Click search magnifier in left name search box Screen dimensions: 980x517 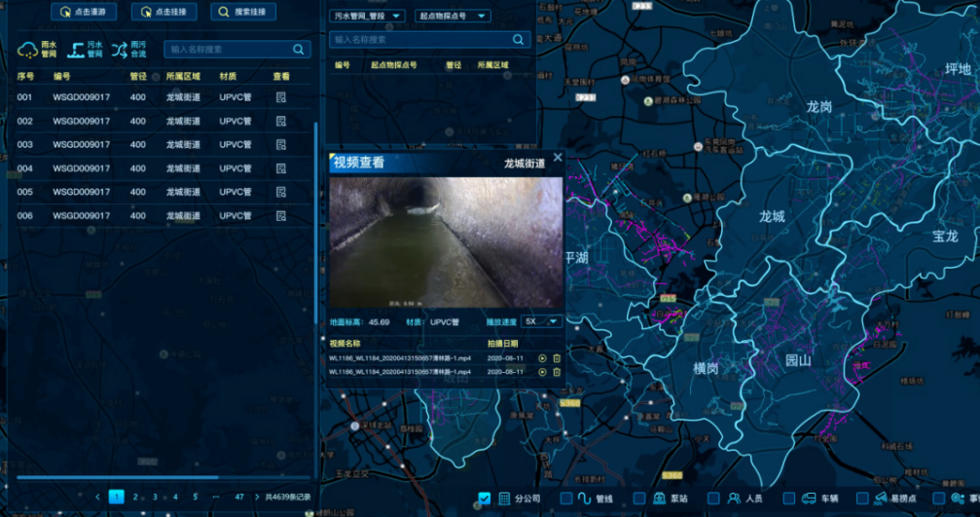[x=299, y=49]
